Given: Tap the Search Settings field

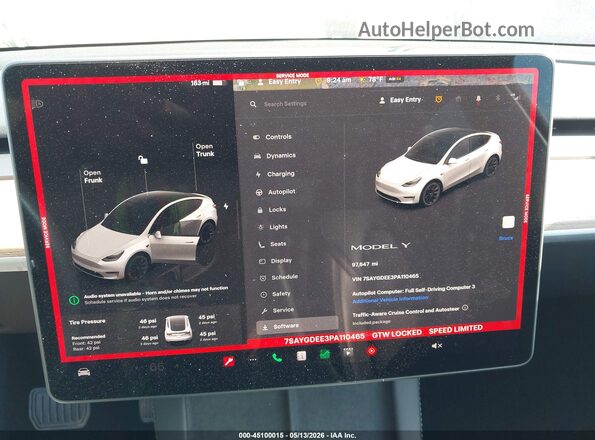Looking at the screenshot, I should click(285, 104).
